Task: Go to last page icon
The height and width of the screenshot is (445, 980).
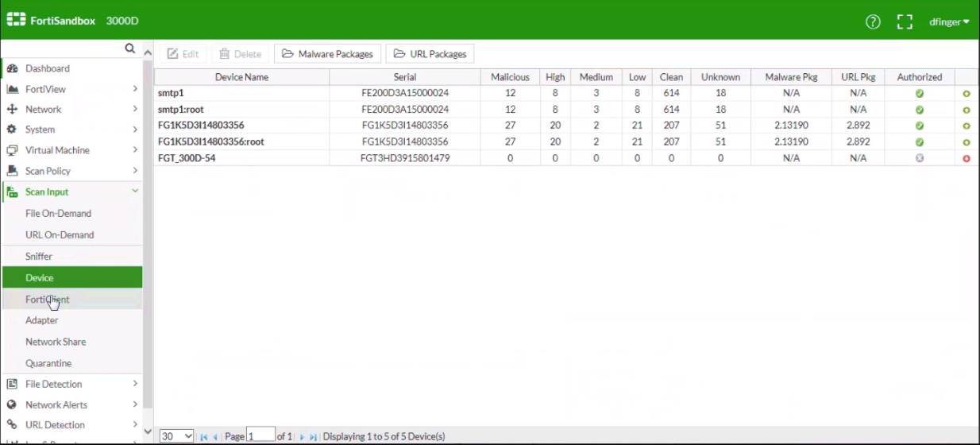Action: [313, 437]
